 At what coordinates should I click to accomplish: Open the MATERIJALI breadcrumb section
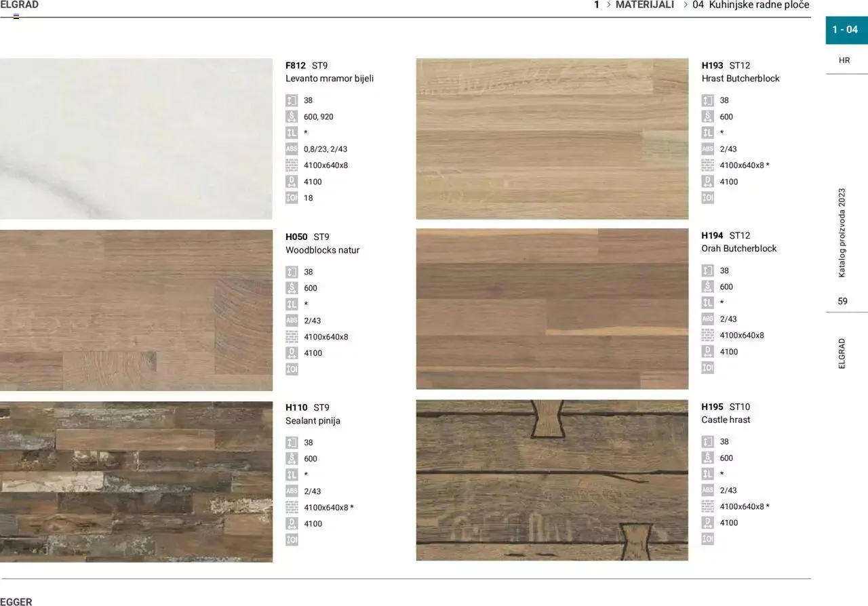tap(644, 5)
